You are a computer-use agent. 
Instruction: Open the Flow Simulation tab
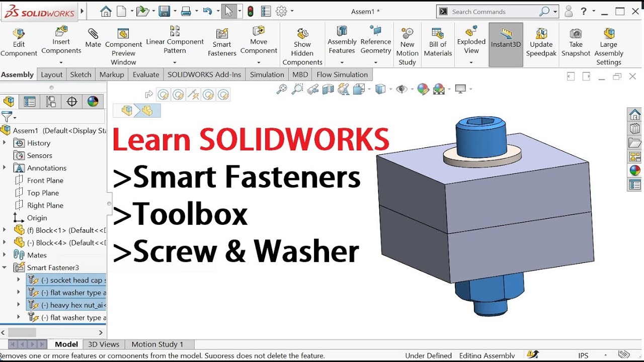[342, 74]
